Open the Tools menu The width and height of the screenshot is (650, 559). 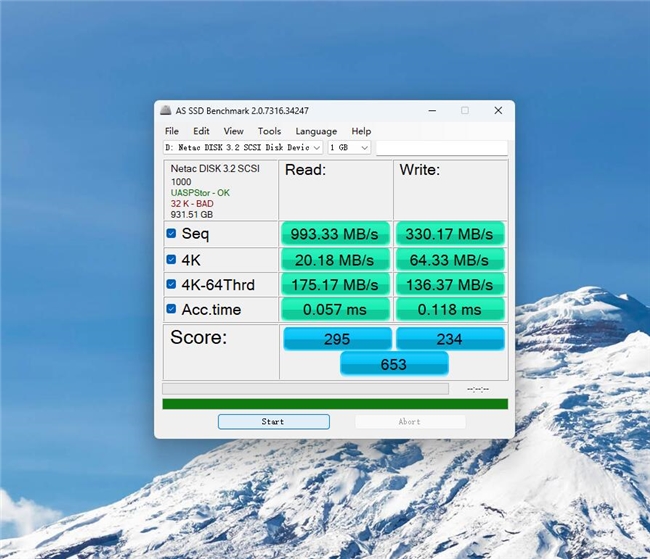269,131
